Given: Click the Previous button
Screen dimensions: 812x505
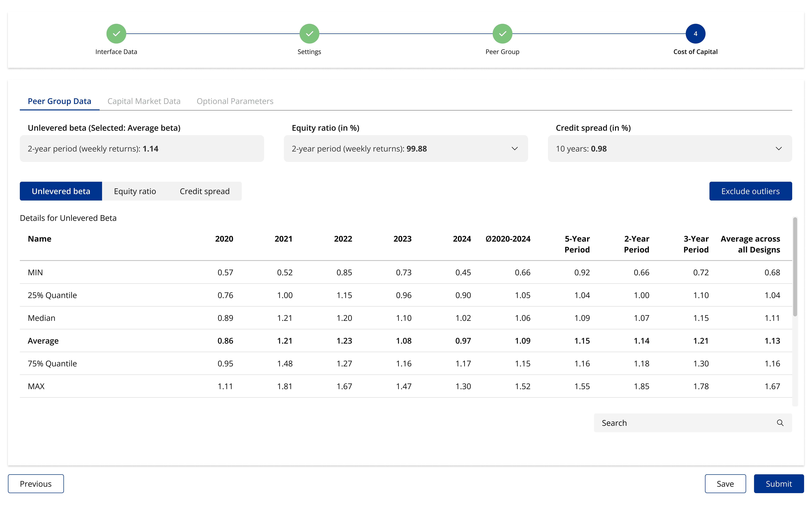Looking at the screenshot, I should (x=36, y=484).
